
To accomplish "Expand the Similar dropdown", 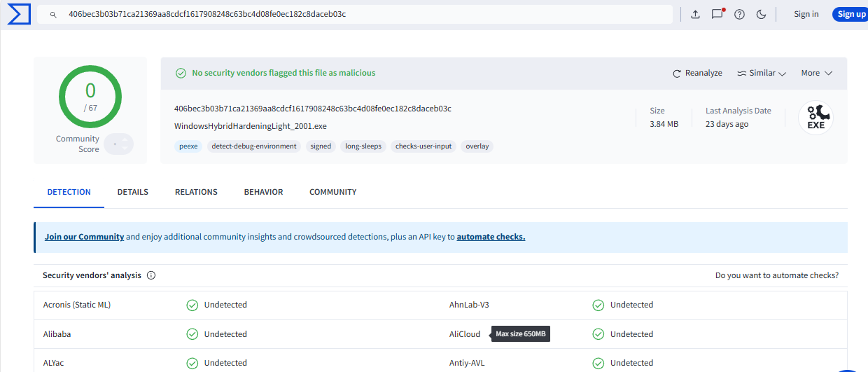I will tap(762, 73).
